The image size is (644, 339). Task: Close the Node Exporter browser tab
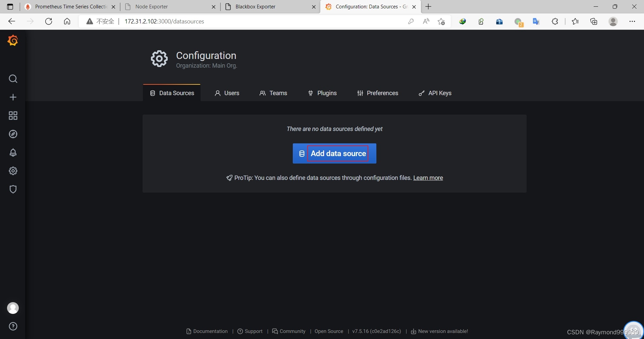214,7
